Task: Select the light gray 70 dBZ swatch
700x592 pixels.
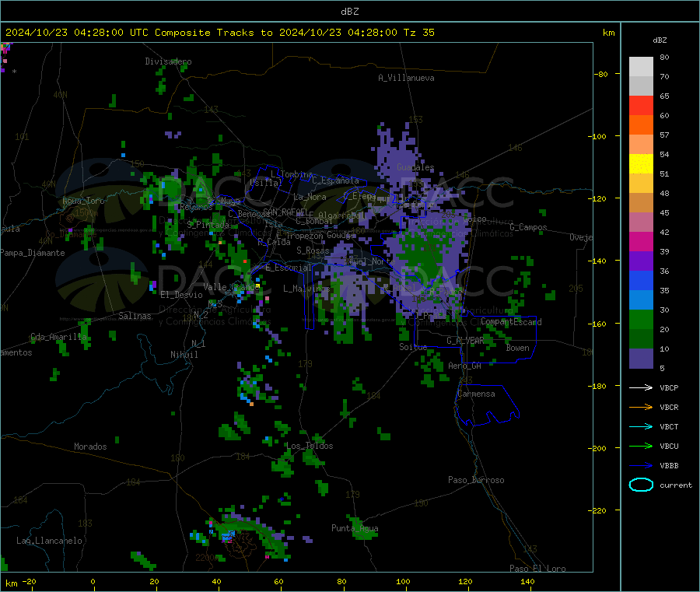Action: (641, 67)
